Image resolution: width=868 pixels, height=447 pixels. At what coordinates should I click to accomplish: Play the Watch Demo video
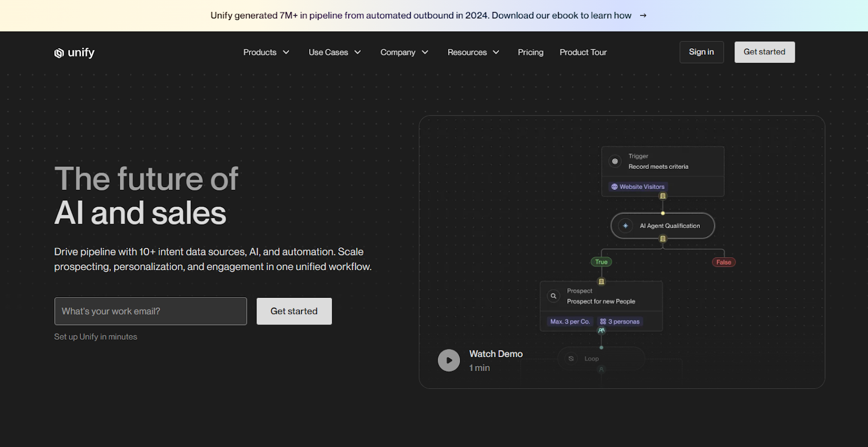point(449,360)
